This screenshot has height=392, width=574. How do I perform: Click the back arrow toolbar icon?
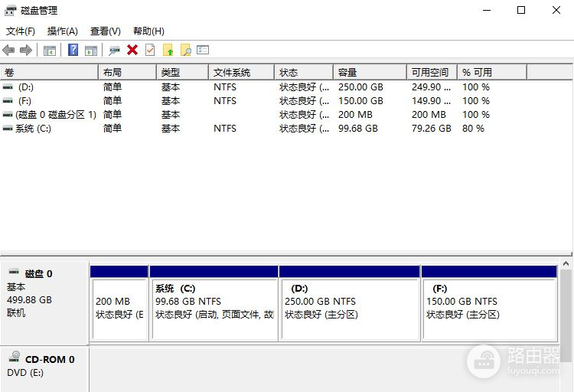[x=8, y=51]
